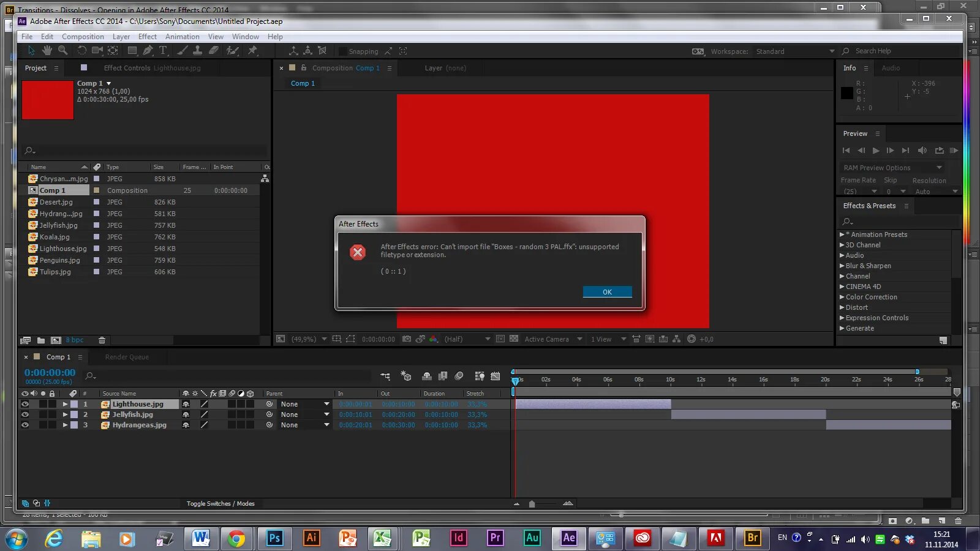Viewport: 980px width, 551px height.
Task: Select Koala.jpg in the Project panel
Action: coord(55,237)
